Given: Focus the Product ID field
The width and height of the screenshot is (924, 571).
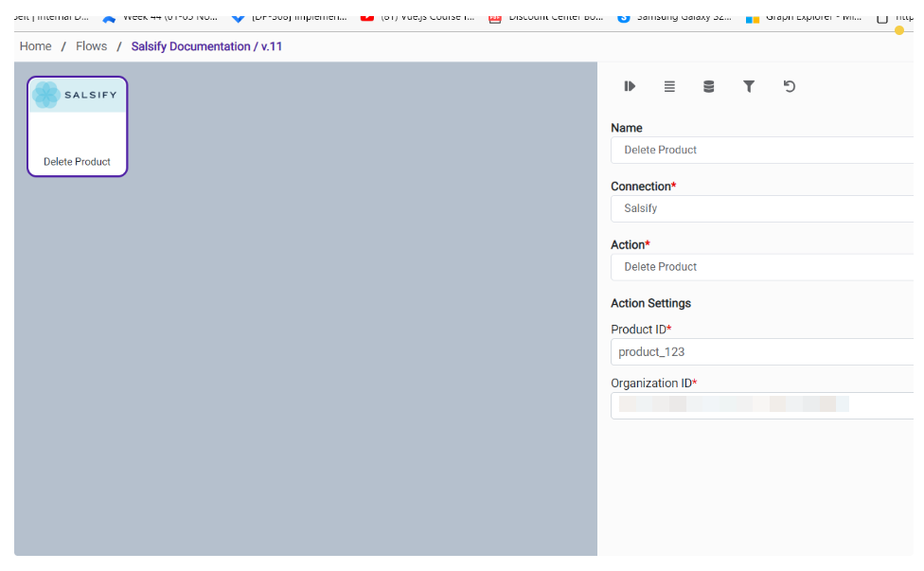Looking at the screenshot, I should click(x=762, y=352).
